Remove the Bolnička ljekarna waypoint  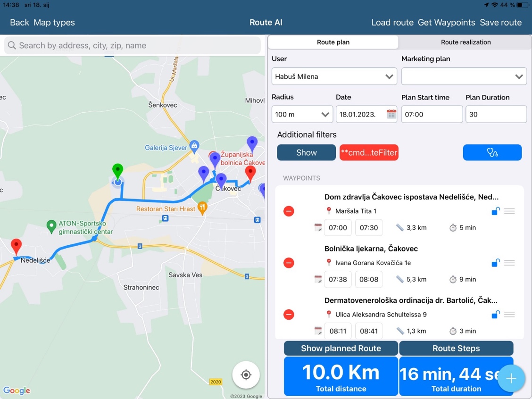click(x=289, y=263)
